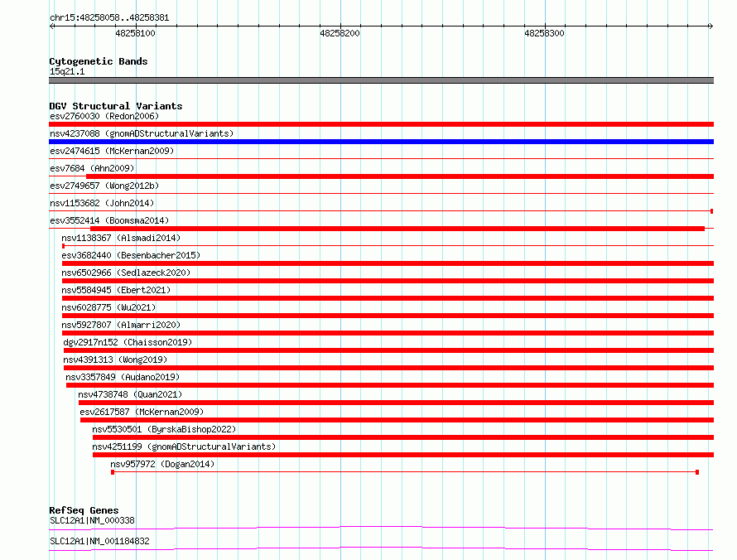Image resolution: width=737 pixels, height=560 pixels.
Task: Click the RefSeq Genes track title
Action: pyautogui.click(x=84, y=510)
